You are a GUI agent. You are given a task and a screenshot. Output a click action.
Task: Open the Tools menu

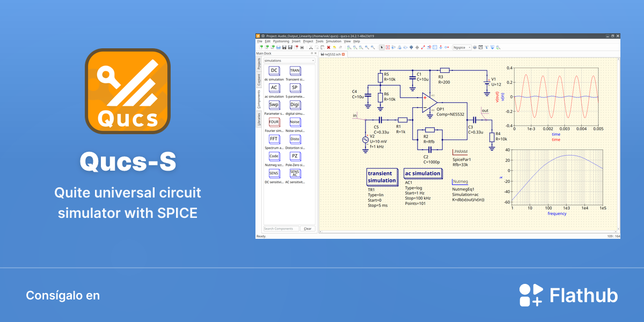click(x=320, y=41)
